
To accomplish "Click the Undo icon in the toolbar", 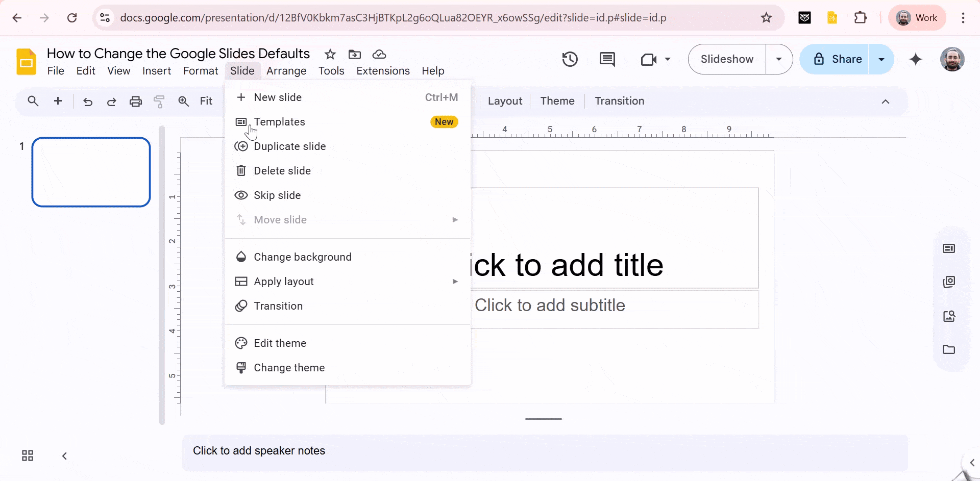I will coord(88,101).
